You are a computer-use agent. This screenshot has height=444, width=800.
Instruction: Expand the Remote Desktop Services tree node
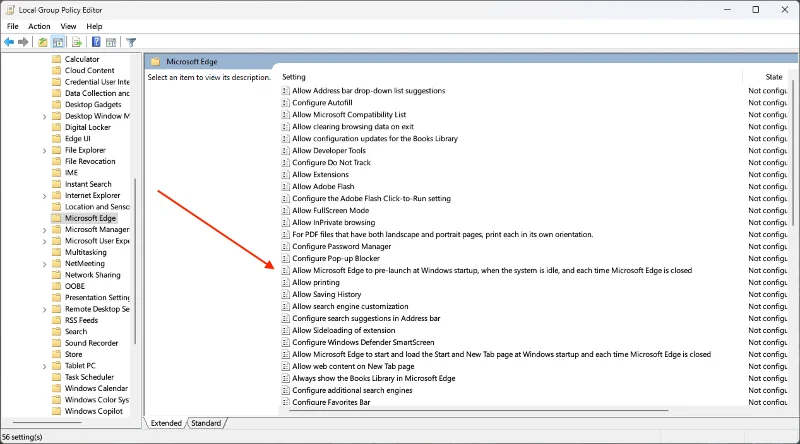tap(44, 310)
